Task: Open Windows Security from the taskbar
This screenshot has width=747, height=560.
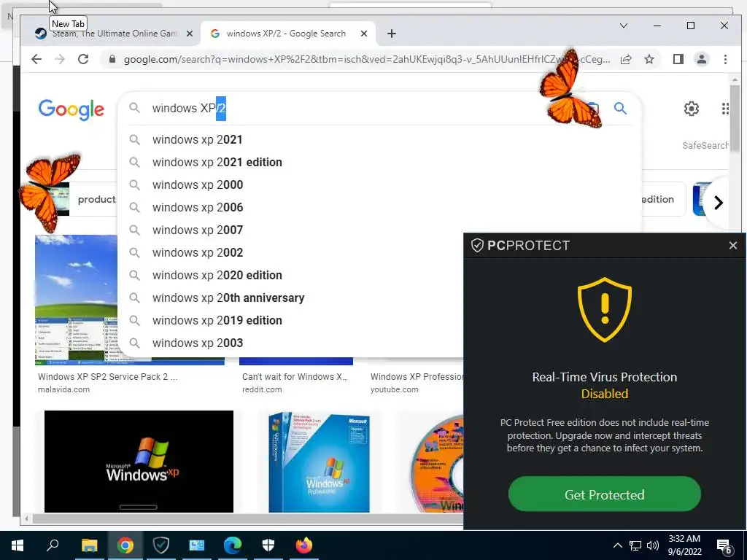Action: [x=268, y=545]
